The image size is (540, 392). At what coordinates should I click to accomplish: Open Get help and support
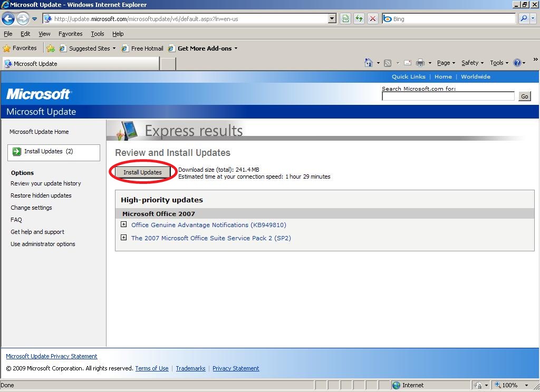(37, 232)
